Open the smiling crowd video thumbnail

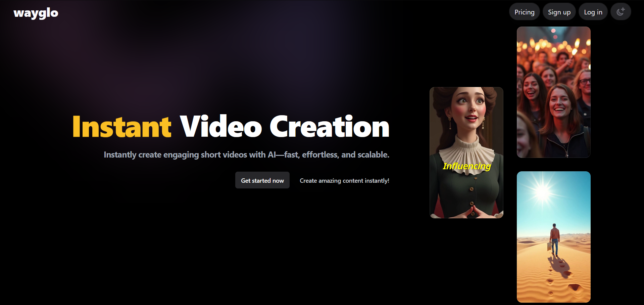(x=554, y=92)
